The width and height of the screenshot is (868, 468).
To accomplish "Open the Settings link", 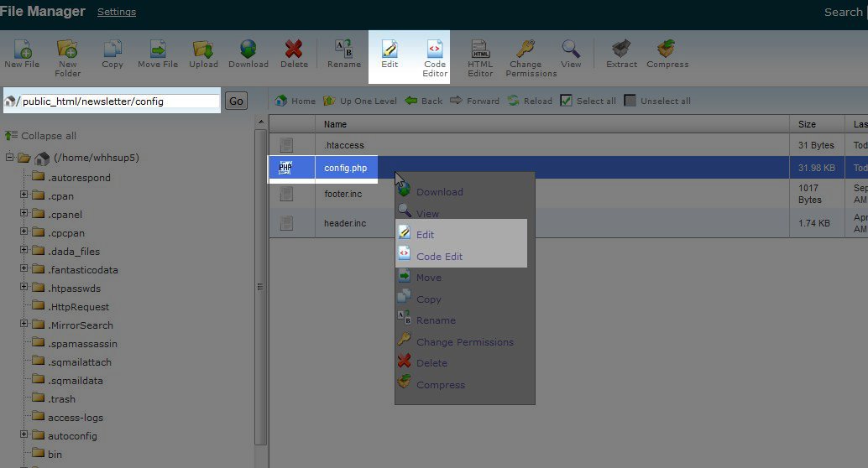I will pos(117,12).
